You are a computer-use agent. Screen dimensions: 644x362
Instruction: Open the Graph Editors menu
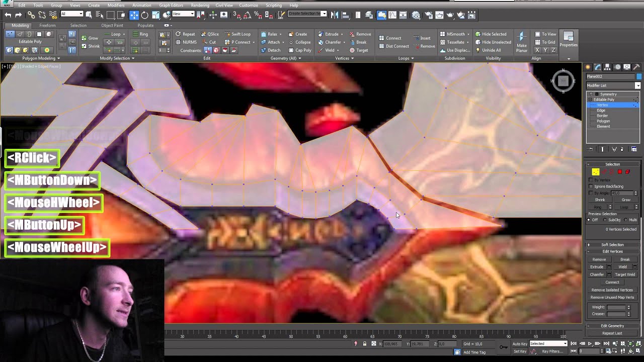click(171, 5)
